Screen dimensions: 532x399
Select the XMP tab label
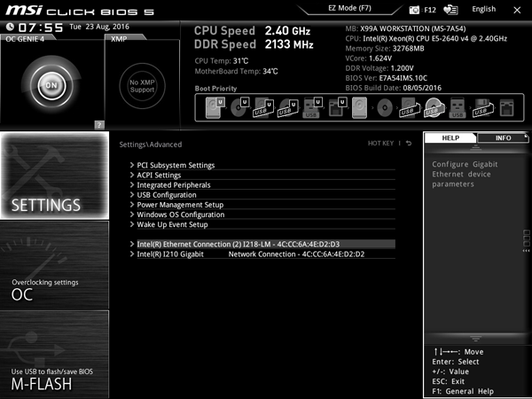click(x=119, y=39)
